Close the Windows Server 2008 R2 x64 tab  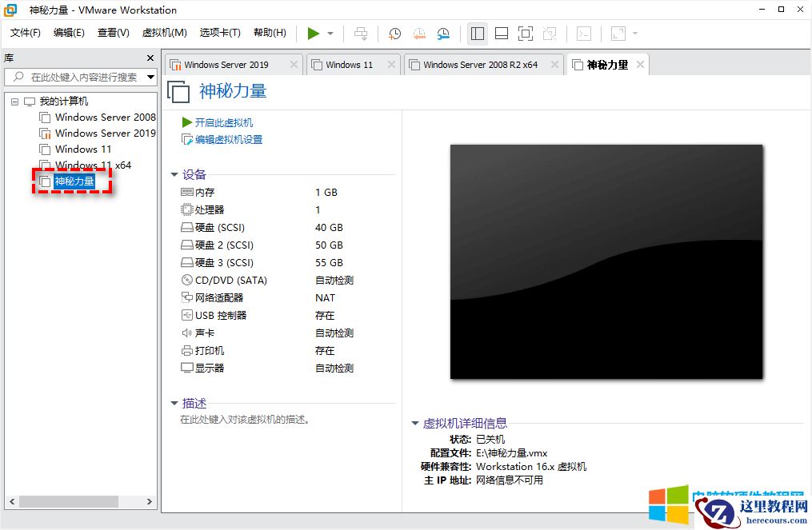(554, 64)
